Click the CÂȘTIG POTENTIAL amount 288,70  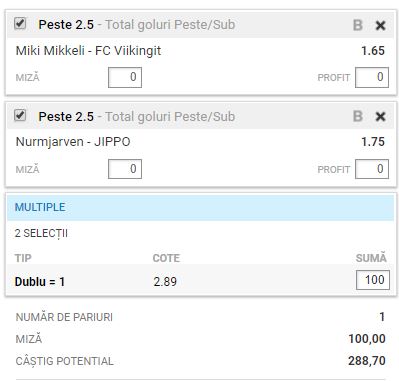tap(367, 361)
